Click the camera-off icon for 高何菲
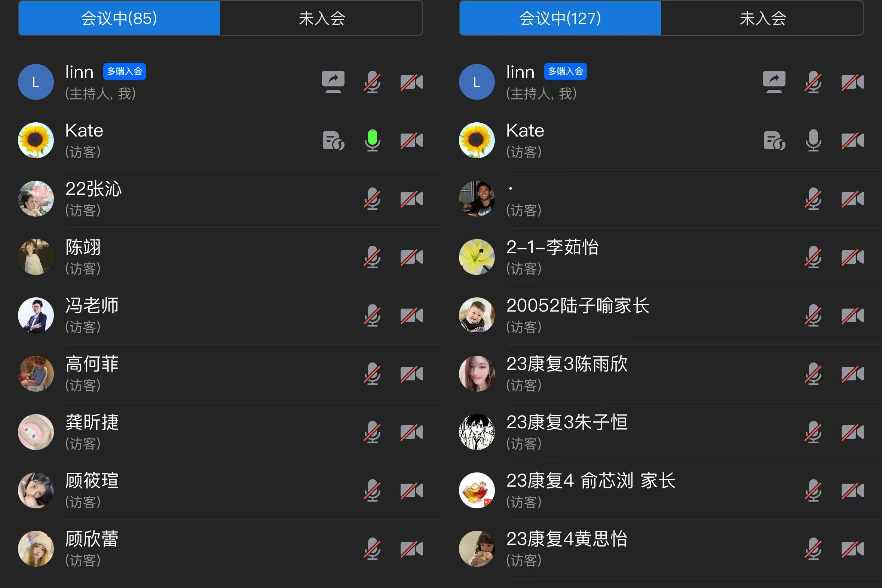882x588 pixels. point(411,374)
